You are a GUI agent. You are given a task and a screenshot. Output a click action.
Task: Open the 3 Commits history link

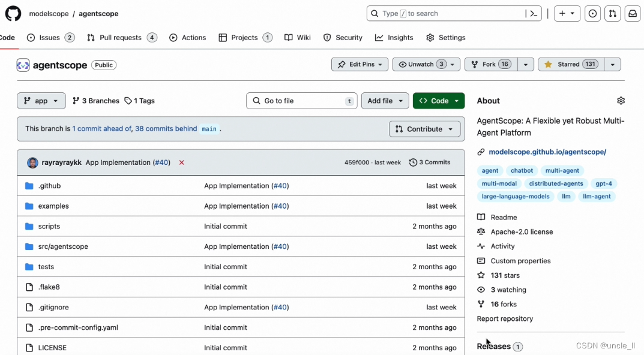point(430,163)
